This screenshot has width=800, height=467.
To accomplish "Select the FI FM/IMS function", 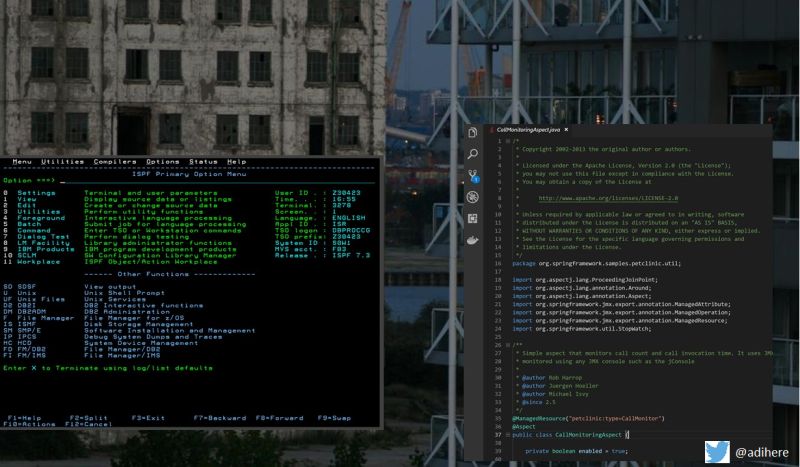I will pyautogui.click(x=24, y=355).
